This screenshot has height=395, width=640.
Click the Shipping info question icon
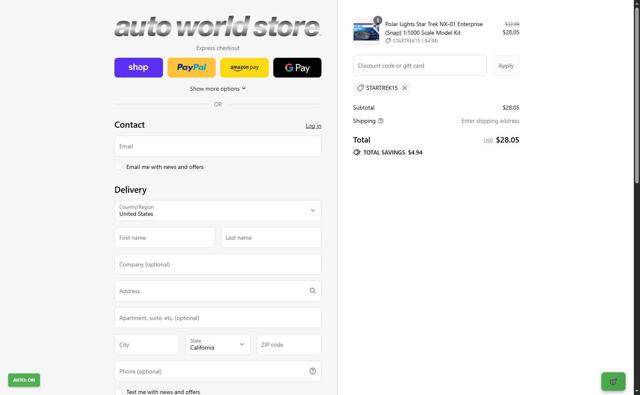(381, 121)
